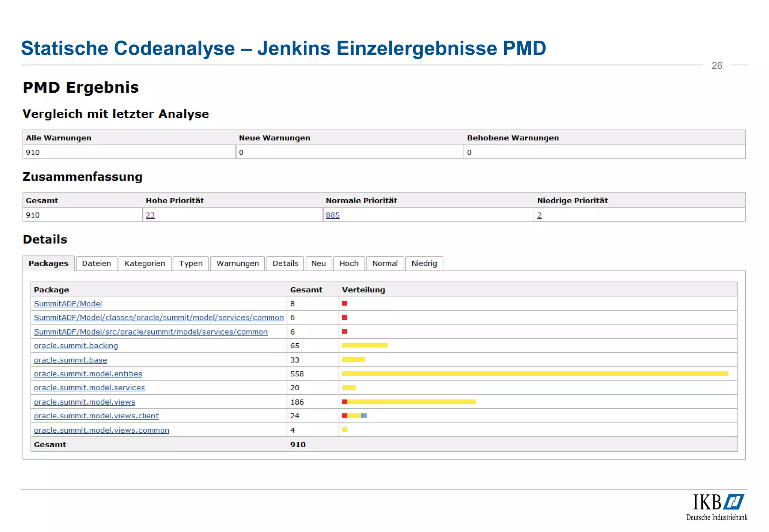Click the Package column header
Screen dimensions: 769x532
coord(51,290)
